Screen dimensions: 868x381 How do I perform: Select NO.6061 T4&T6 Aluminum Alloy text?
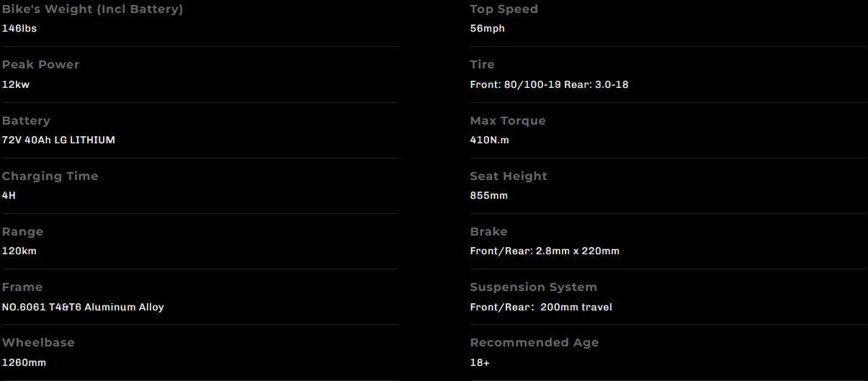click(x=83, y=307)
